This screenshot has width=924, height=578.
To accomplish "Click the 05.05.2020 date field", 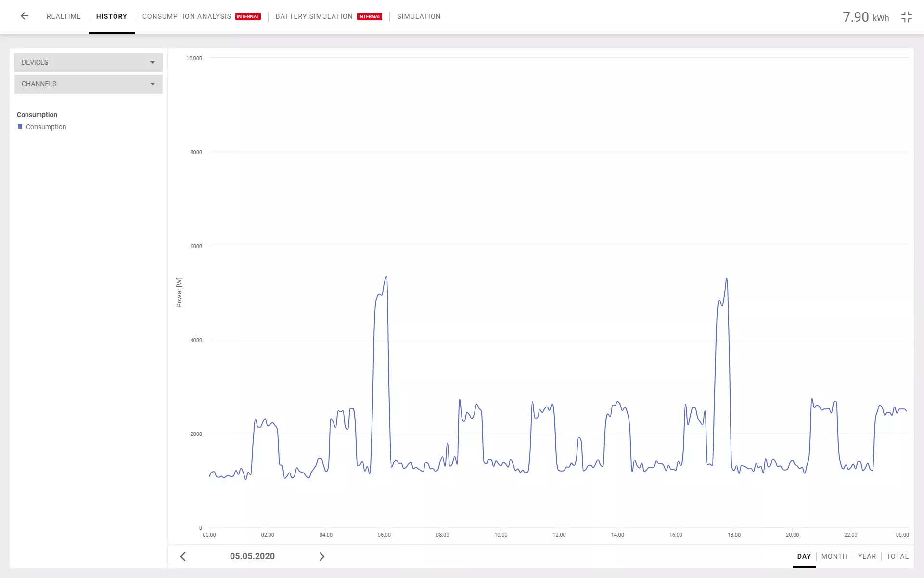I will pyautogui.click(x=252, y=556).
